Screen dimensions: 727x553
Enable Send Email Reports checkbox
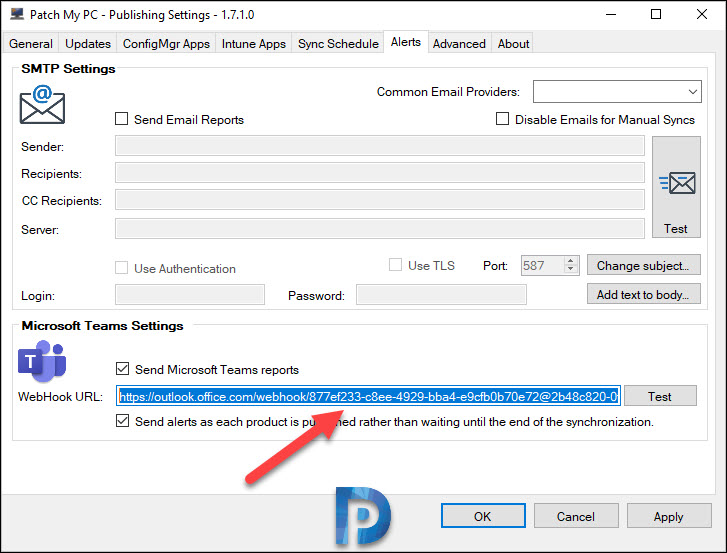click(121, 119)
